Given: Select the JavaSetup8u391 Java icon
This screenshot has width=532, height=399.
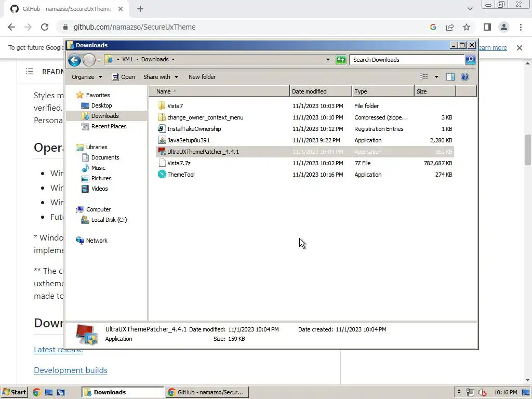Looking at the screenshot, I should (162, 140).
